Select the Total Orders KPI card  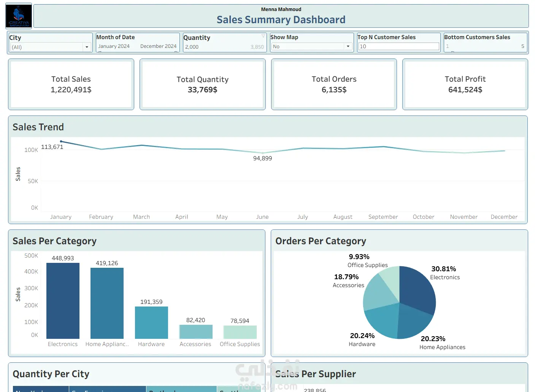pos(334,84)
